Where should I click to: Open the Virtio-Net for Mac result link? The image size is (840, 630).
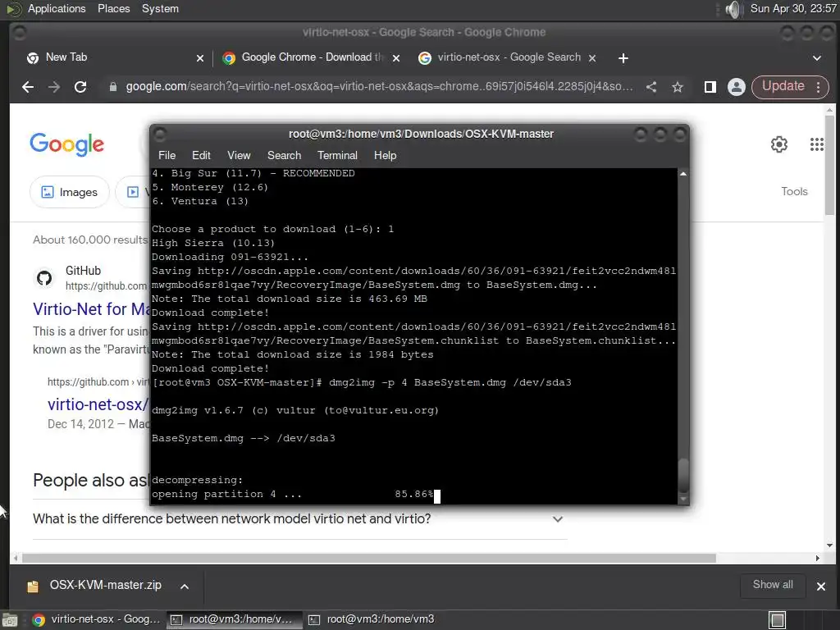point(92,309)
